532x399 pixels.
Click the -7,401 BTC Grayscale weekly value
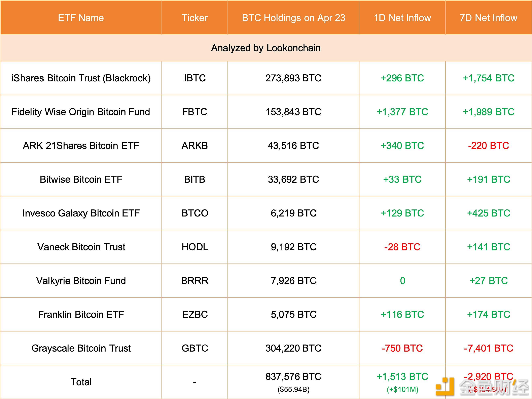489,348
